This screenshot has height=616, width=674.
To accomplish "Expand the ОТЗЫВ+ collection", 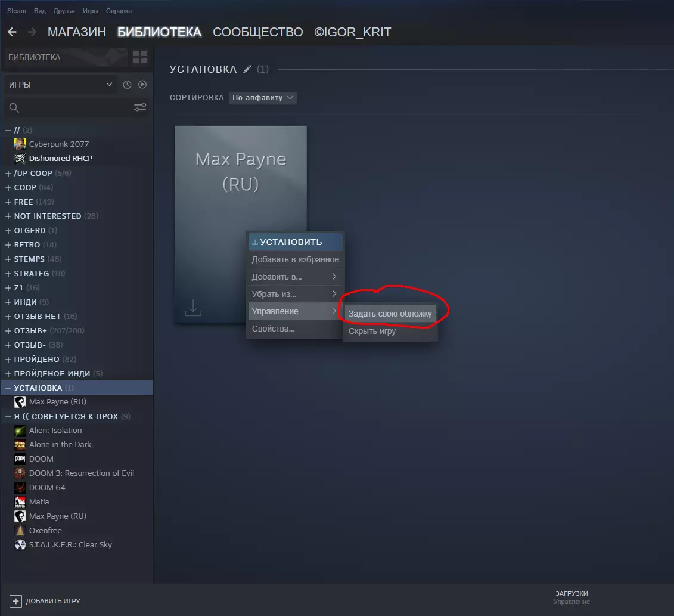I will coord(8,330).
